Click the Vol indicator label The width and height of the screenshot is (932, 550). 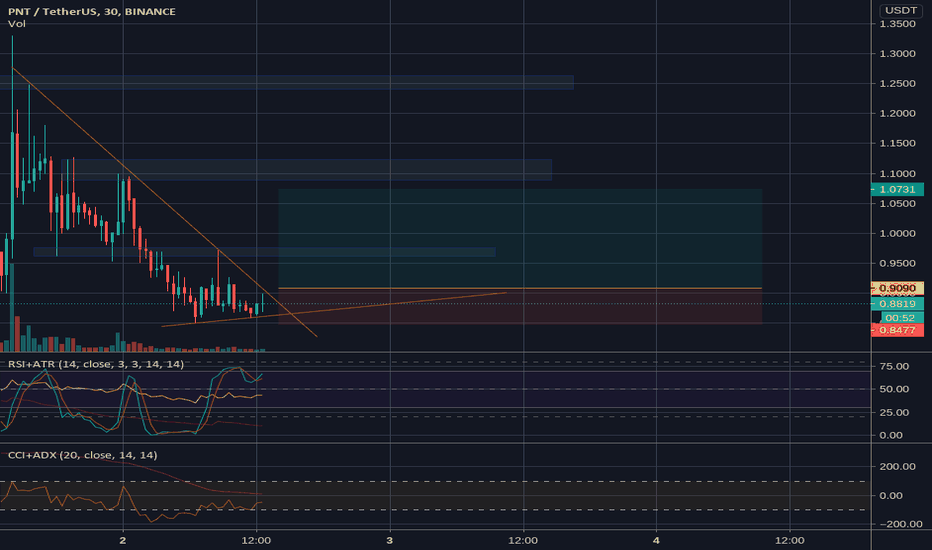(17, 24)
